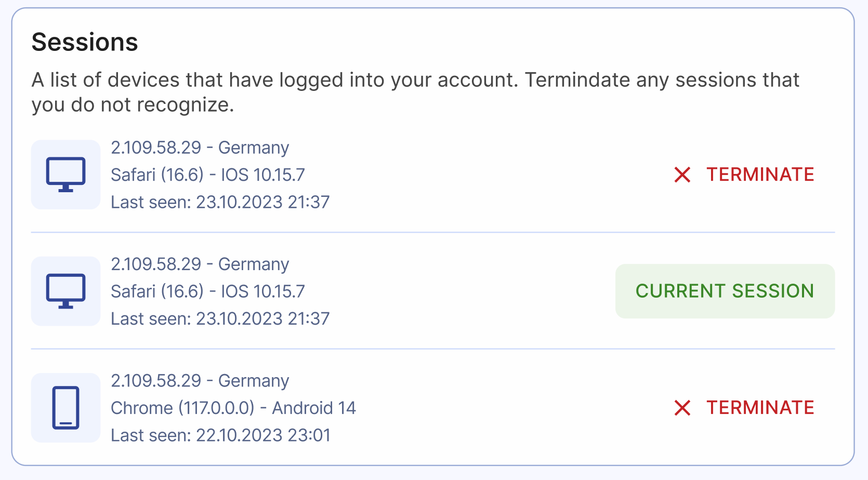Click the Last seen 22.10.2023 23:01 timestamp
This screenshot has width=868, height=480.
220,435
